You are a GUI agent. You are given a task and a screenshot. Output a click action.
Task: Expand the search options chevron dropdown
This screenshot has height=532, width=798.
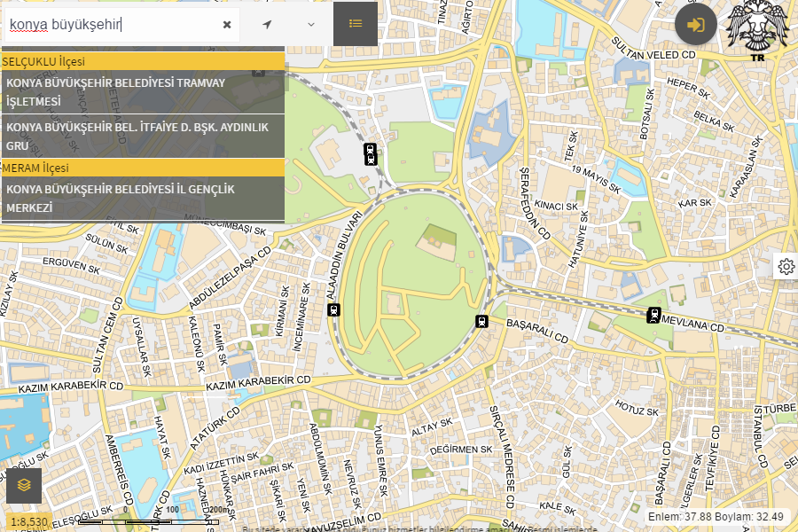point(311,25)
